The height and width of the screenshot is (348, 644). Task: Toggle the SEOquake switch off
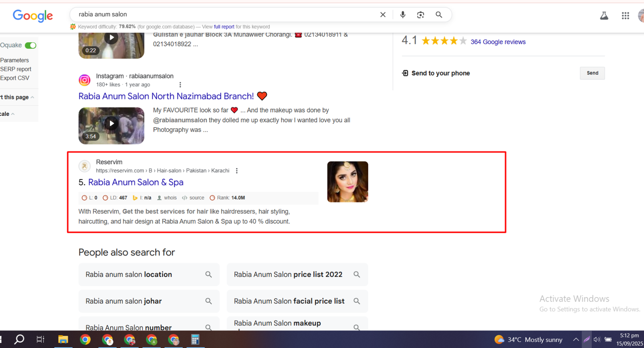[31, 45]
